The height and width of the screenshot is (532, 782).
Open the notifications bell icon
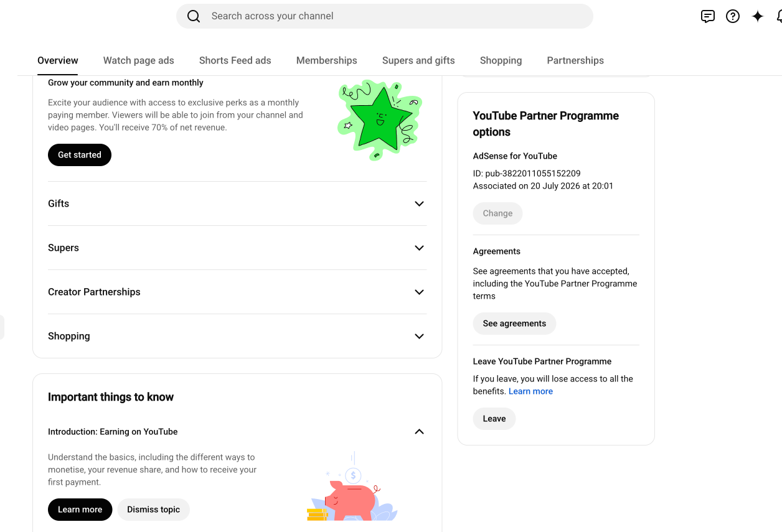(779, 17)
